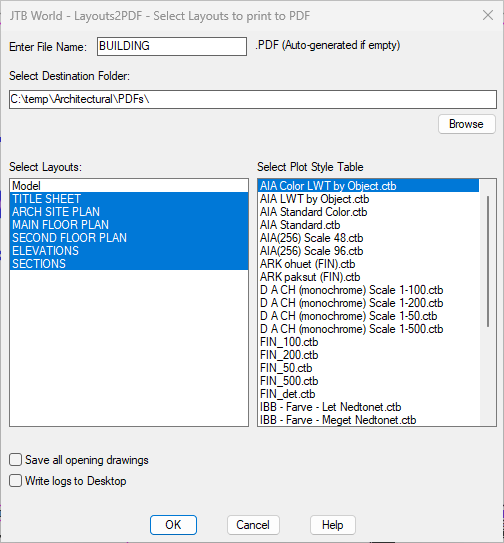This screenshot has width=504, height=543.
Task: Choose FIN_100.ctb plot style
Action: (369, 342)
